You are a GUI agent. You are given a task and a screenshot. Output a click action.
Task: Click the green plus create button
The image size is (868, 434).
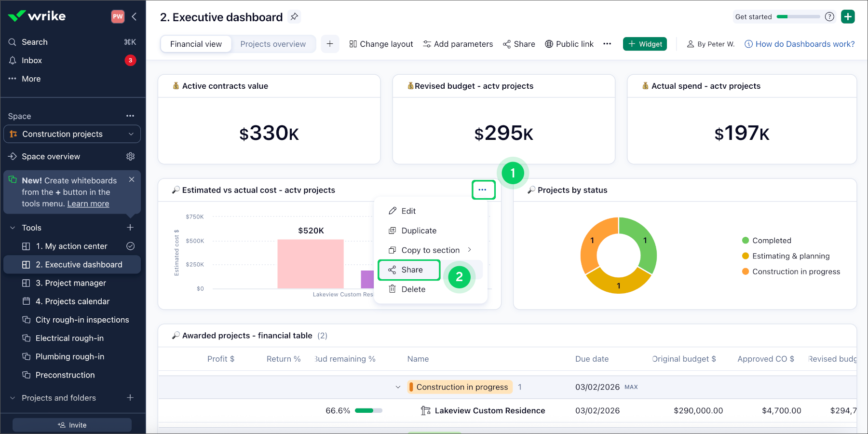tap(848, 16)
